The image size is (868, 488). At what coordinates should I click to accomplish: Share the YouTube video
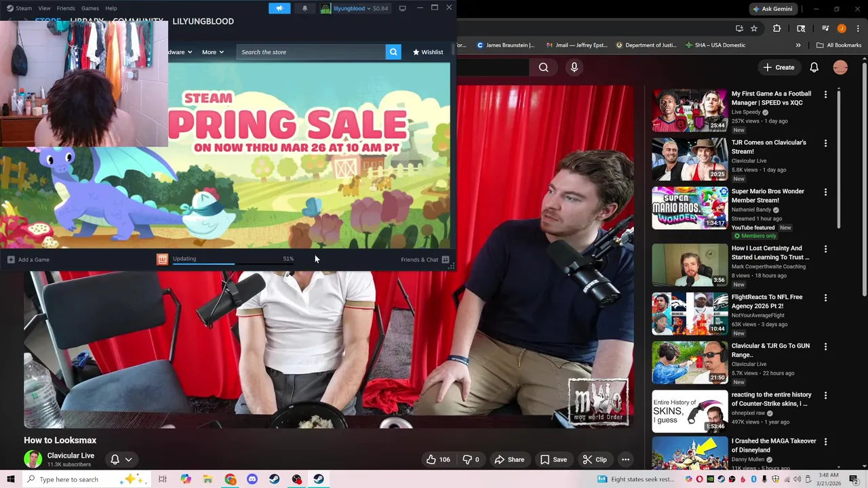509,460
